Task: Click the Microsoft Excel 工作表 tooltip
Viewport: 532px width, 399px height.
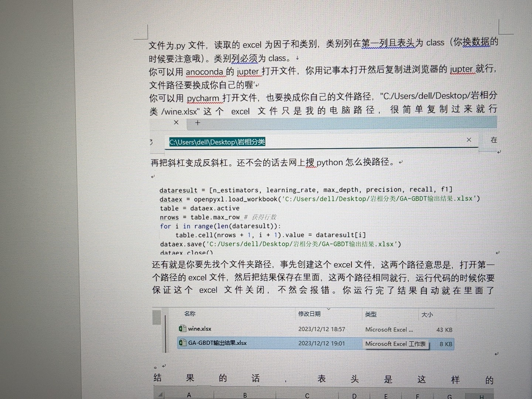Action: 396,344
